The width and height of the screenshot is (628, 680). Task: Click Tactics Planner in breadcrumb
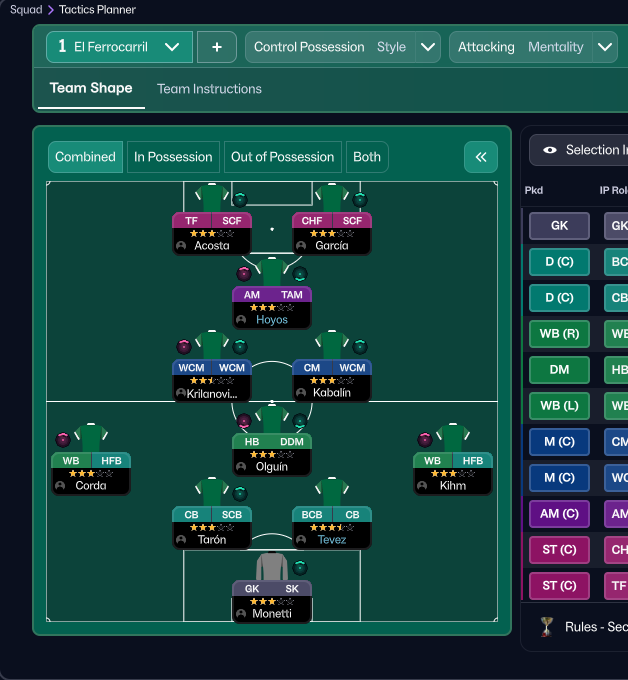coord(97,10)
